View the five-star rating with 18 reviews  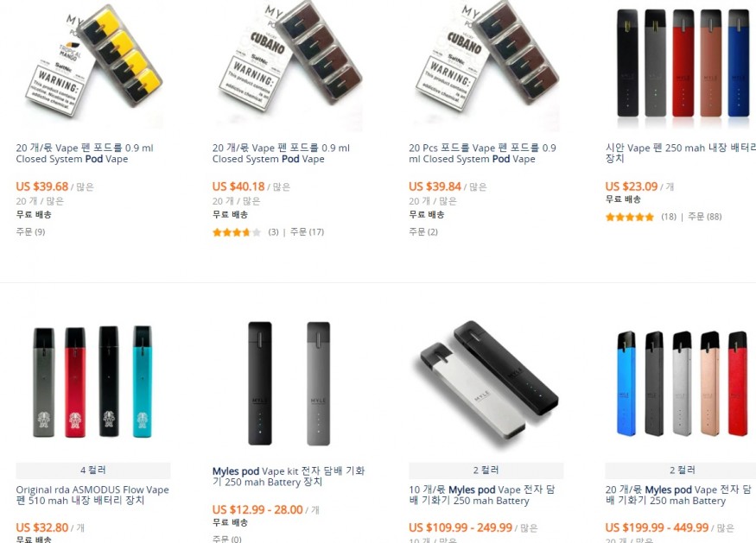pos(630,217)
